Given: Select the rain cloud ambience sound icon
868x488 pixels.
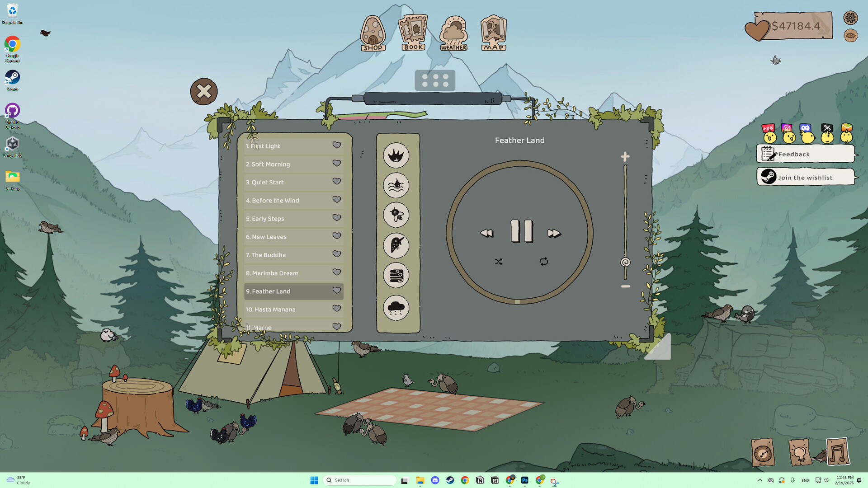Looking at the screenshot, I should click(x=396, y=308).
